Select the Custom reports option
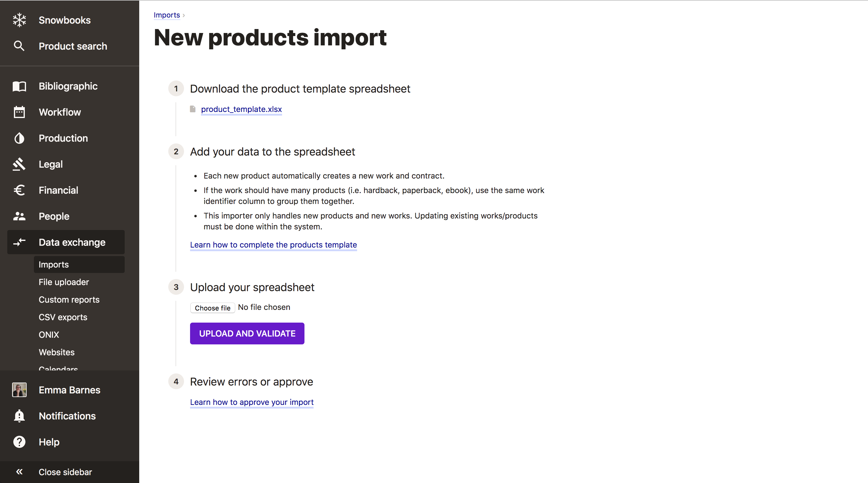 coord(70,299)
